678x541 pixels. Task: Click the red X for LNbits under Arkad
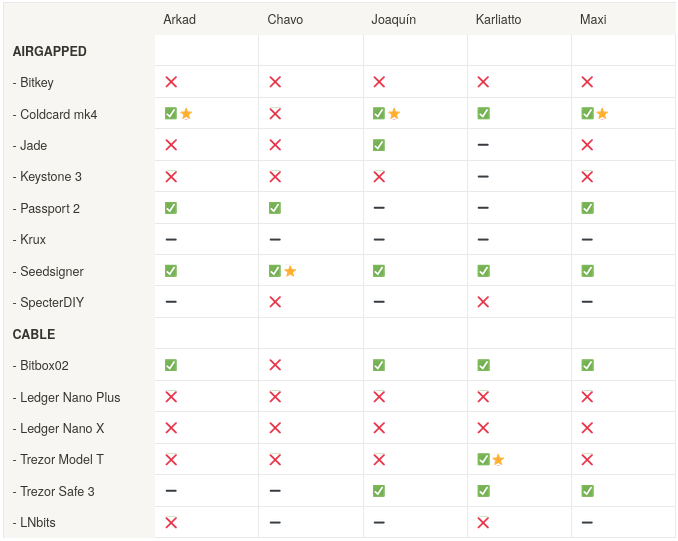point(171,522)
